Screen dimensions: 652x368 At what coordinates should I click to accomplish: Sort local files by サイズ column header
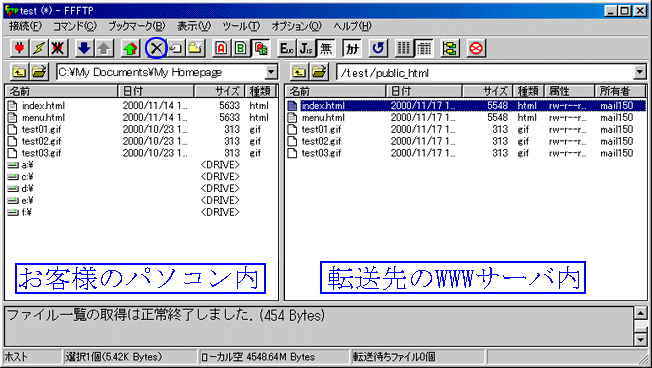point(220,91)
